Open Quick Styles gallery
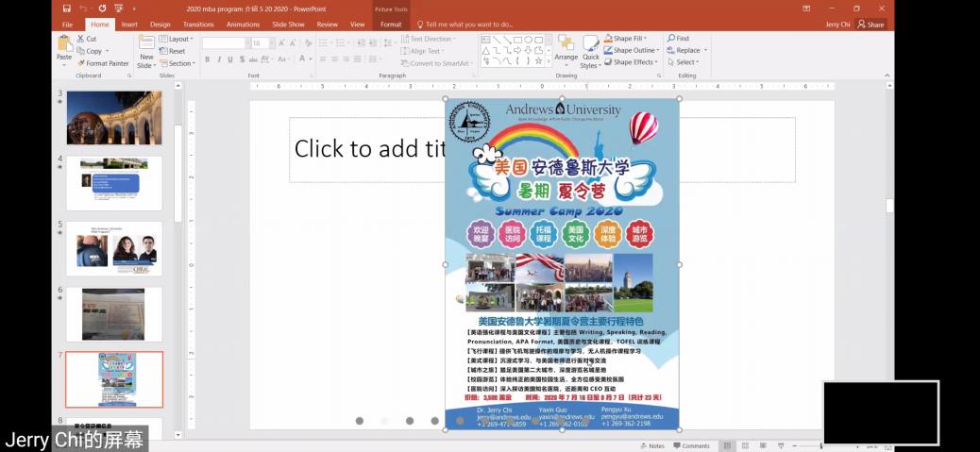980x452 pixels. tap(590, 51)
